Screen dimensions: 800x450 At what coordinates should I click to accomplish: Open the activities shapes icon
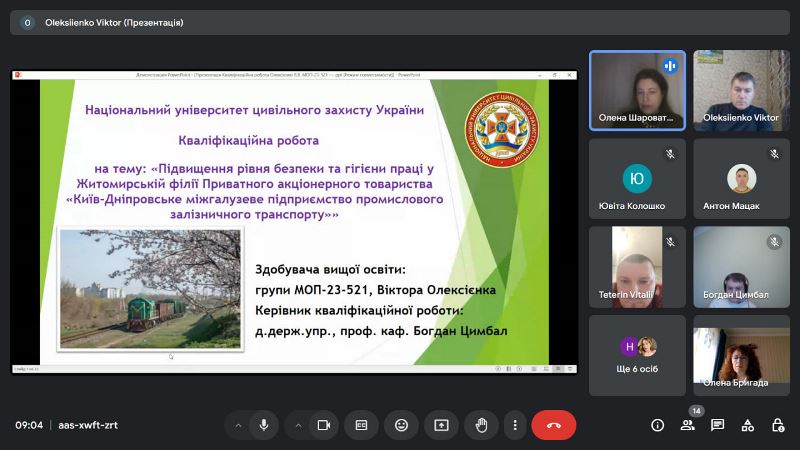click(747, 425)
